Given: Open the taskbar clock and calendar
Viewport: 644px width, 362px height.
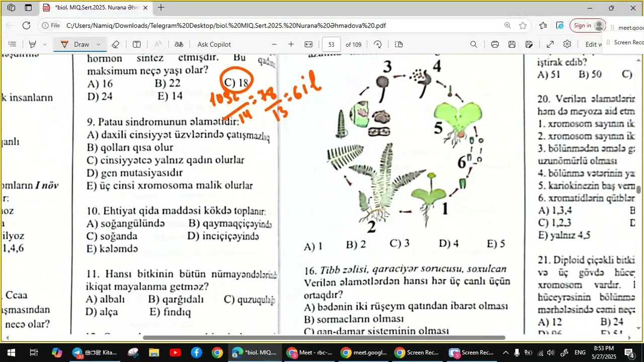Looking at the screenshot, I should [x=604, y=352].
